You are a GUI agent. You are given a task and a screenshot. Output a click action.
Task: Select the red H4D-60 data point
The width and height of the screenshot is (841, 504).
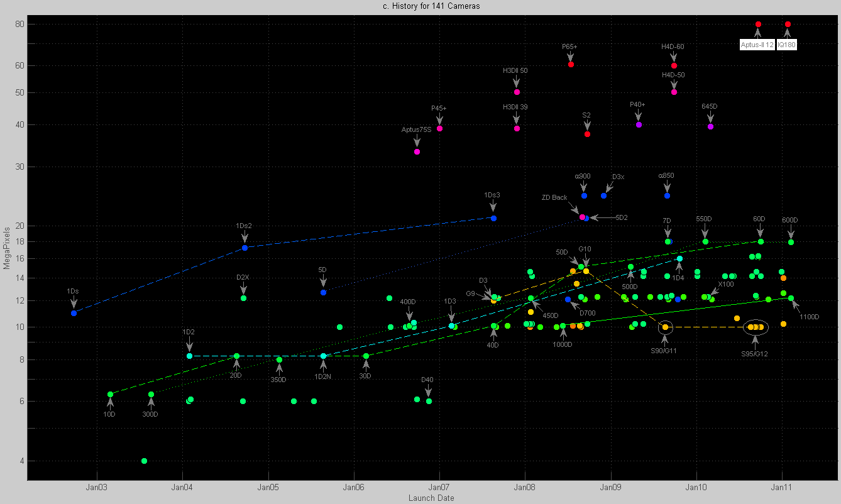click(674, 65)
